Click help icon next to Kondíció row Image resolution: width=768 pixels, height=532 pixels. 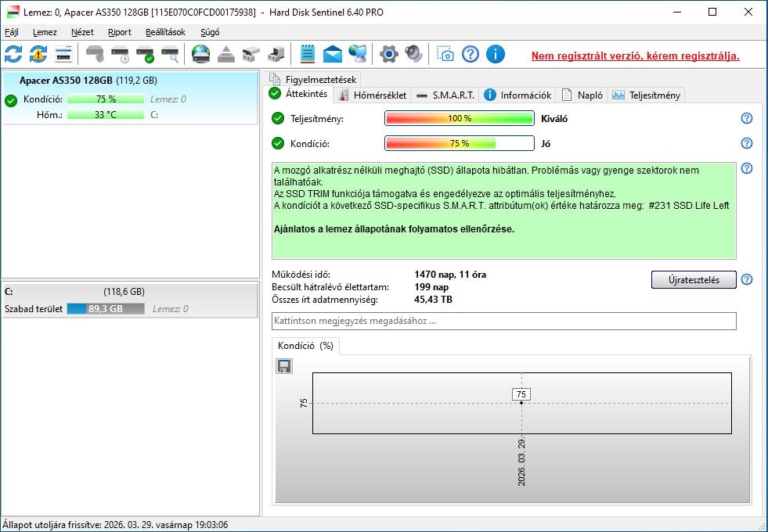tap(746, 143)
